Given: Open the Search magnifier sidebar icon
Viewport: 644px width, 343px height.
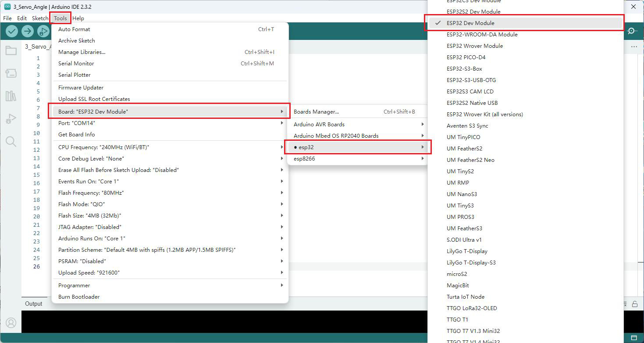Looking at the screenshot, I should (x=11, y=141).
